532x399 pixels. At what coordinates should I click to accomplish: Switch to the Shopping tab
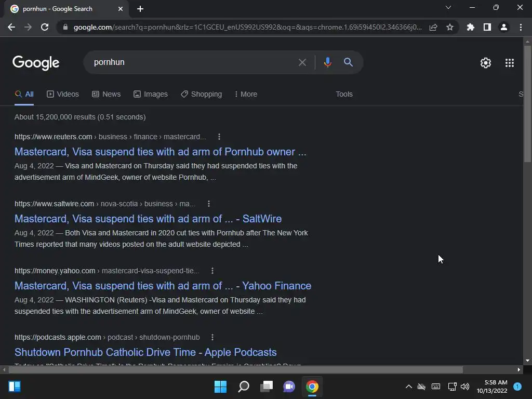point(201,94)
